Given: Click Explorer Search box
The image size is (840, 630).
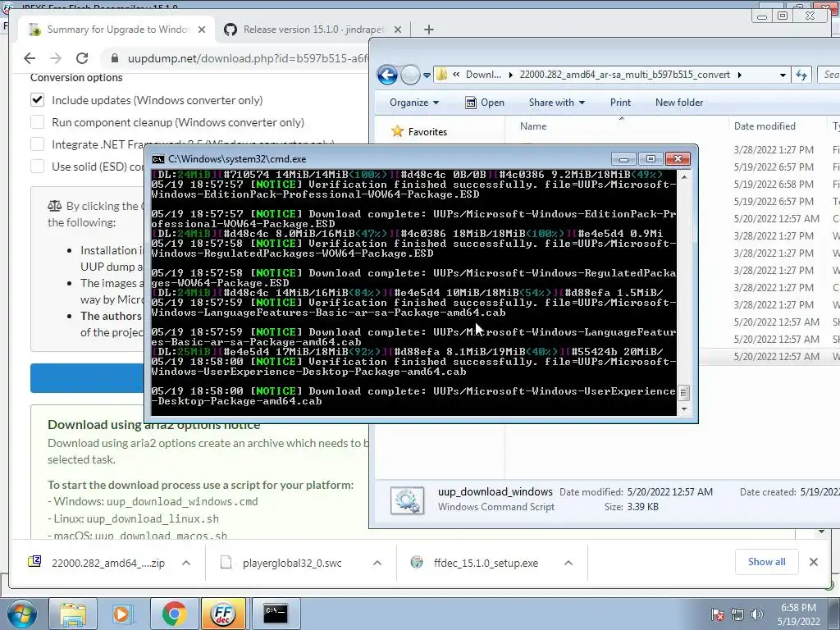Looking at the screenshot, I should click(x=829, y=75).
